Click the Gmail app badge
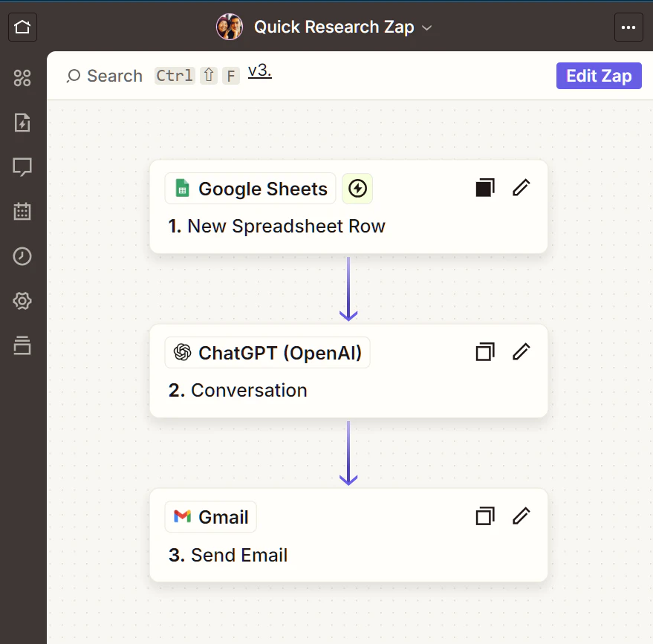 click(x=211, y=517)
